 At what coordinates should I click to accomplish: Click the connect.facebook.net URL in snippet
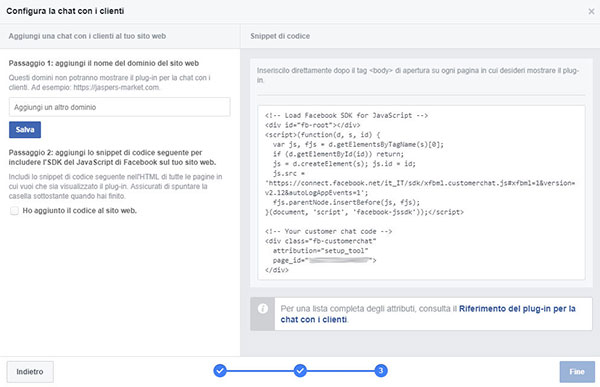click(x=420, y=188)
